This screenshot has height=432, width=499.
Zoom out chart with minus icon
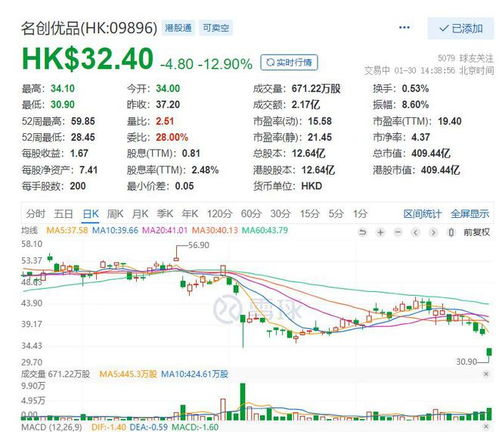click(398, 232)
